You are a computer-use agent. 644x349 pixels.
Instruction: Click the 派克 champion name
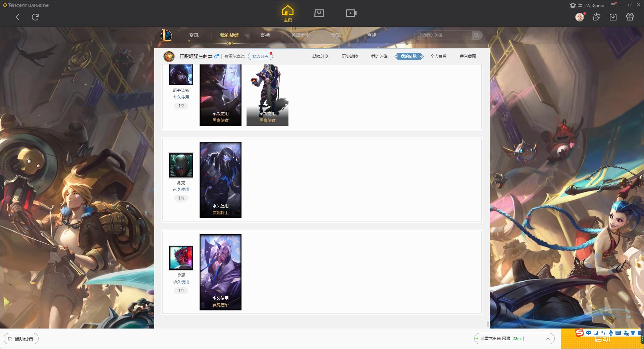pyautogui.click(x=181, y=183)
